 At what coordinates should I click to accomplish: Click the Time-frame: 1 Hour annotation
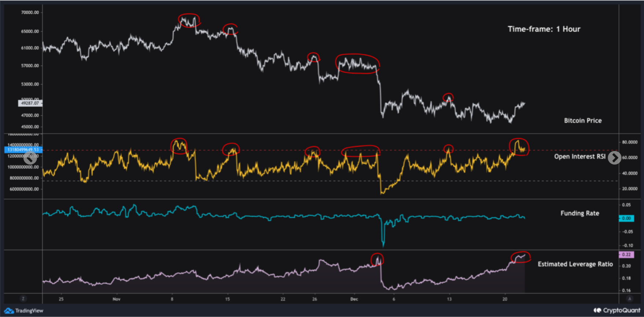(544, 29)
